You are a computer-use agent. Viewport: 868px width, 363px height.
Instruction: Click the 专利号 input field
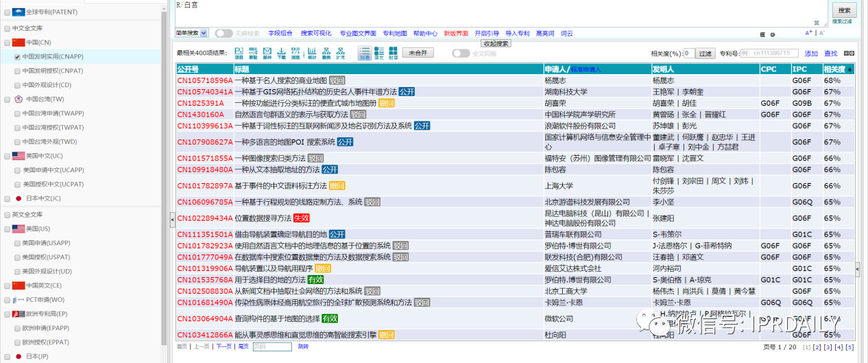769,53
